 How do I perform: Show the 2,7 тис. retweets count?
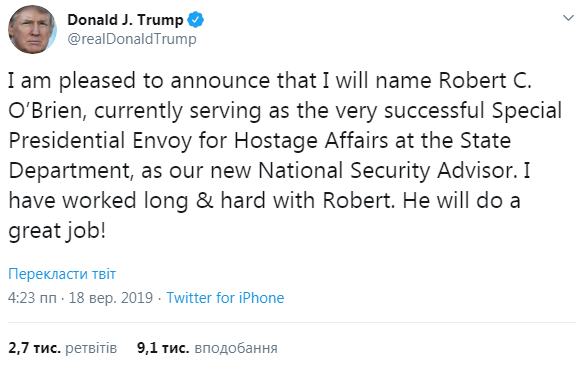[34, 348]
